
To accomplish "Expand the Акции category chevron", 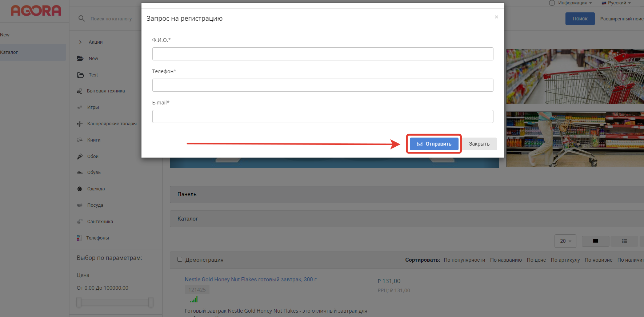I will (80, 42).
